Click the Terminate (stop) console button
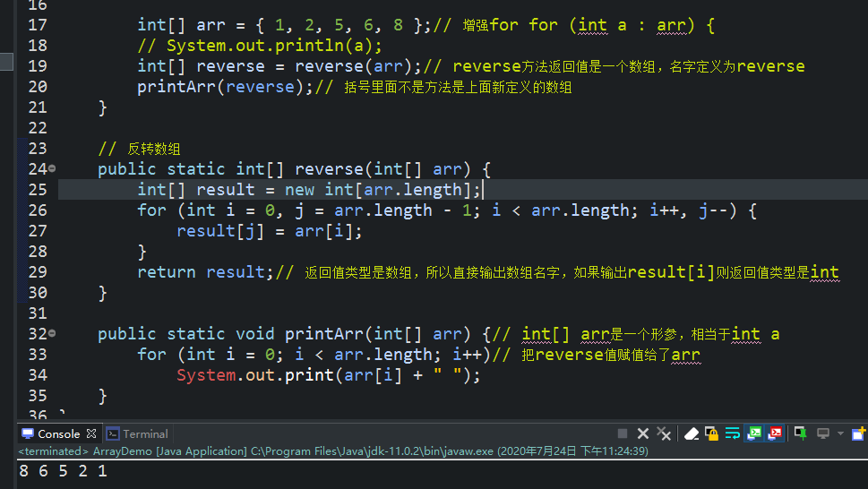 [x=623, y=433]
